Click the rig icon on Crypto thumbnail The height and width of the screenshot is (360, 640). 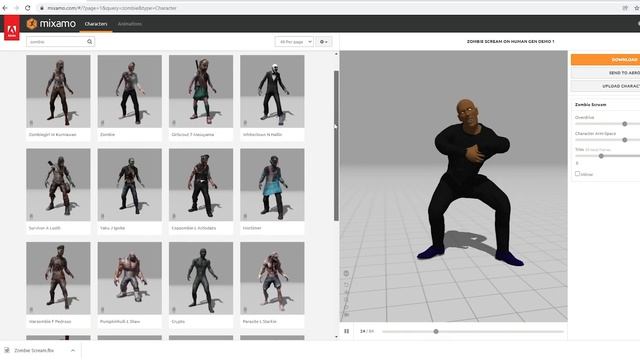coord(173,309)
